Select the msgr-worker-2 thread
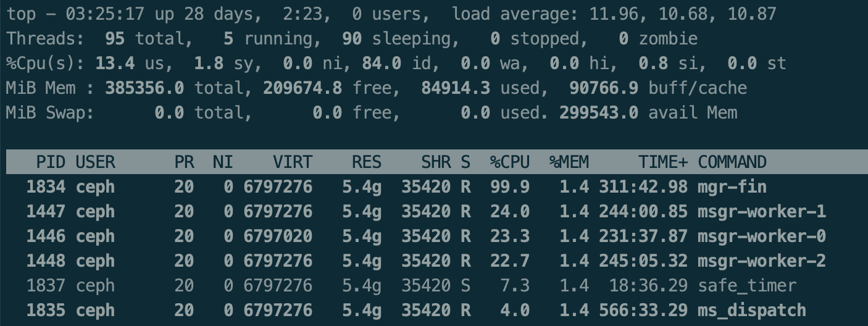Image resolution: width=868 pixels, height=326 pixels. (x=762, y=261)
